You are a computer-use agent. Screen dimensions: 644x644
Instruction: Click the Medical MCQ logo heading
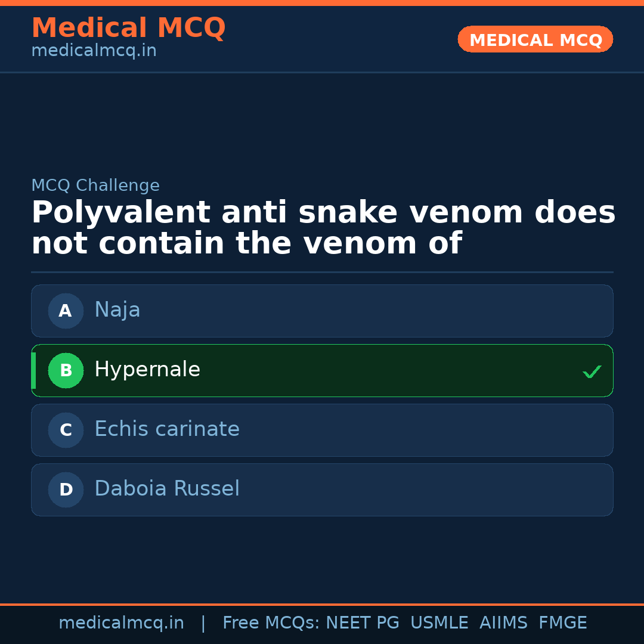(128, 27)
